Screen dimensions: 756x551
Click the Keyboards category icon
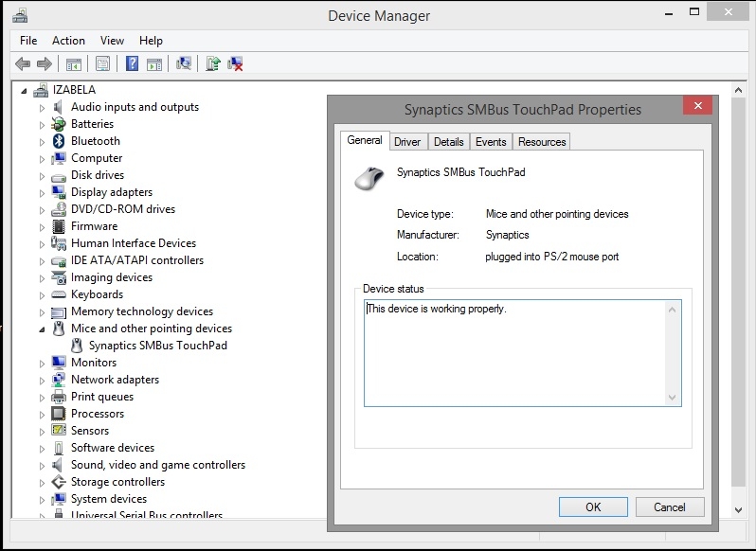pyautogui.click(x=59, y=294)
